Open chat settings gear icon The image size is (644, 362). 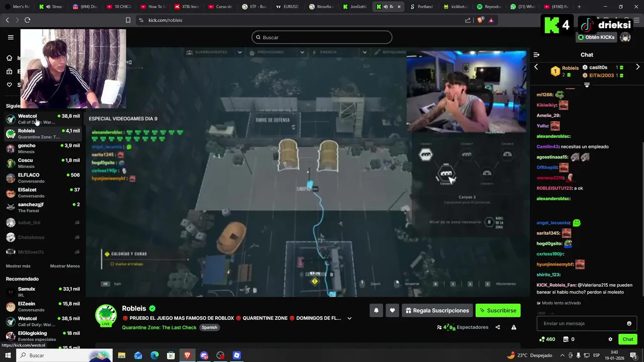[x=610, y=339]
